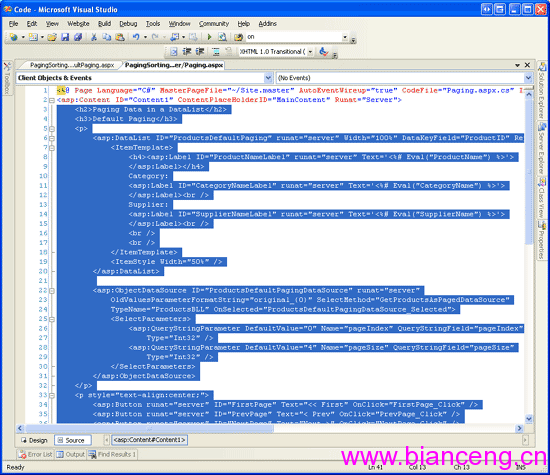550x475 pixels.
Task: Switch to Source view
Action: (72, 440)
